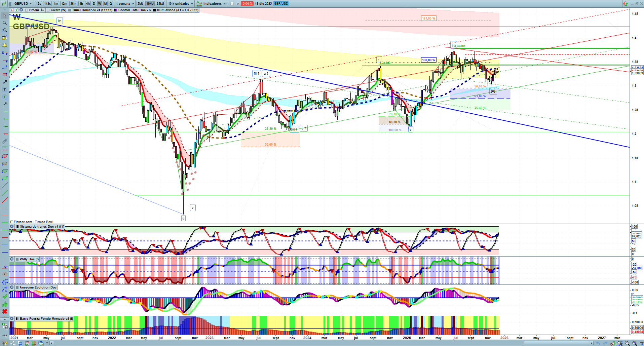Screen dimensions: 644x346
Task: Click the -0,04 % change value
Action: [x=247, y=4]
